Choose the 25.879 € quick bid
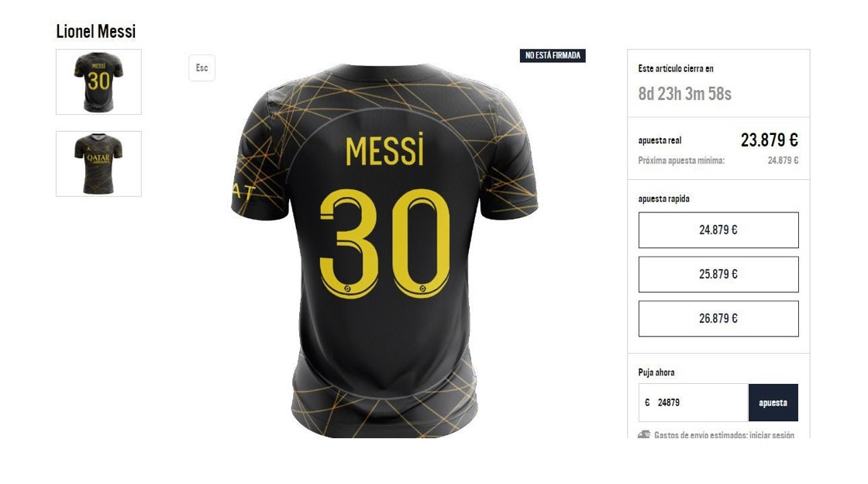This screenshot has width=868, height=484. click(718, 274)
